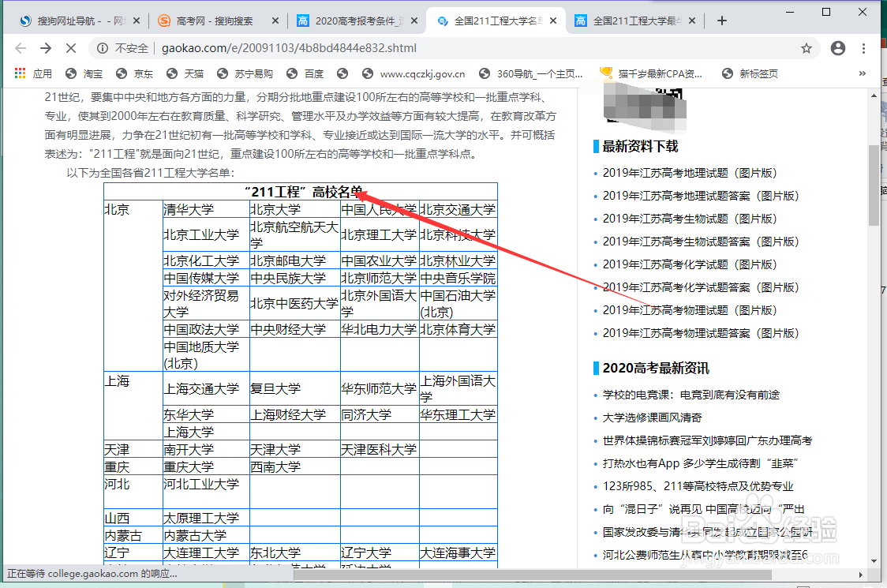
Task: Click the 应用 apps shortcut icon
Action: pyautogui.click(x=21, y=73)
